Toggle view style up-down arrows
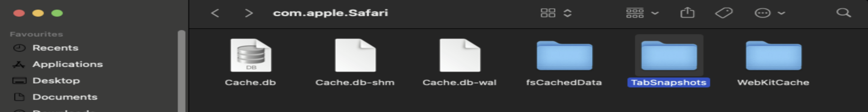868x112 pixels. [x=567, y=13]
